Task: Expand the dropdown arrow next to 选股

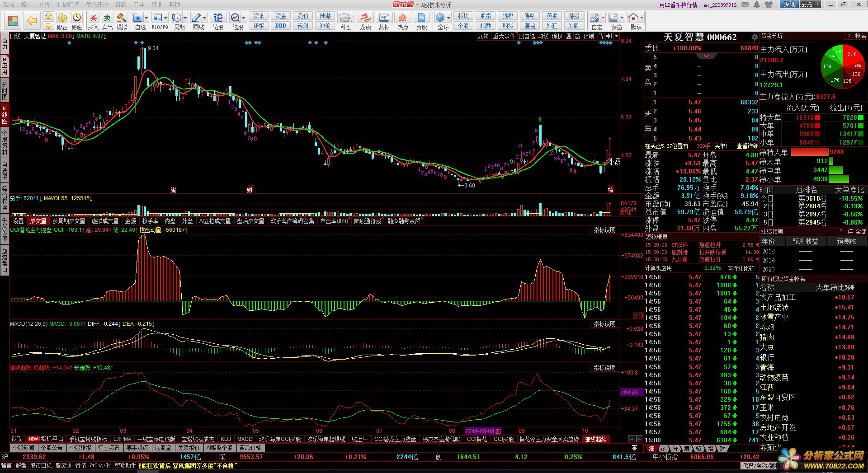Action: tap(244, 19)
